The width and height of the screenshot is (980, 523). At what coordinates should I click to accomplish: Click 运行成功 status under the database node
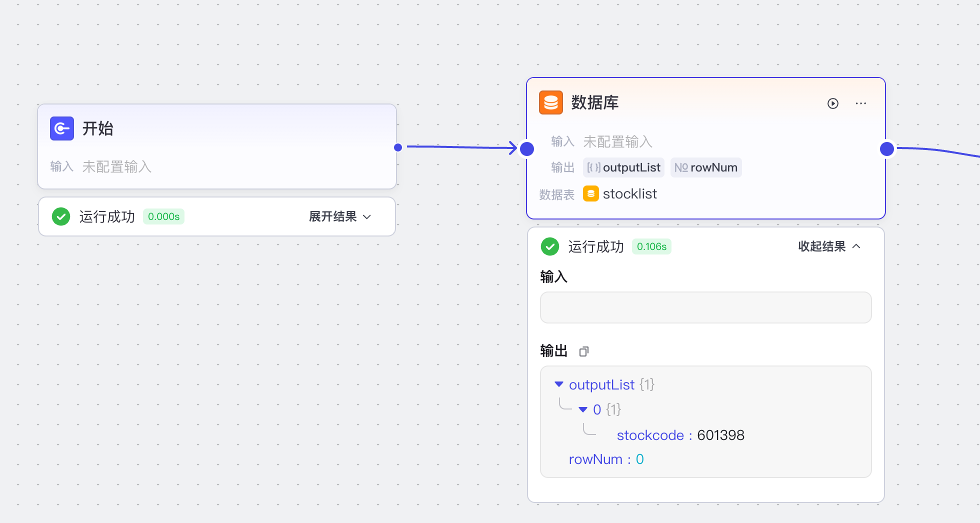point(596,246)
